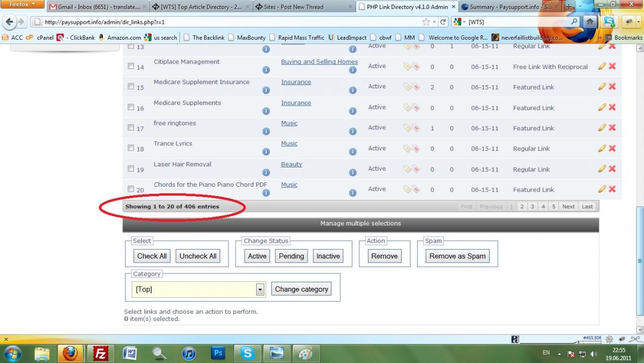This screenshot has width=644, height=363.
Task: Click tag icons in Laser Hair Removal row
Action: pos(411,169)
